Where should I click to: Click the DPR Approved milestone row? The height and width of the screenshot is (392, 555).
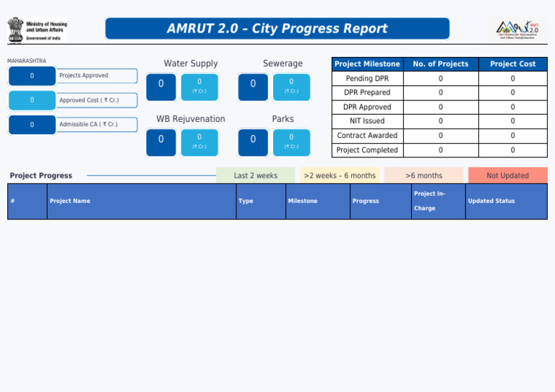[439, 107]
